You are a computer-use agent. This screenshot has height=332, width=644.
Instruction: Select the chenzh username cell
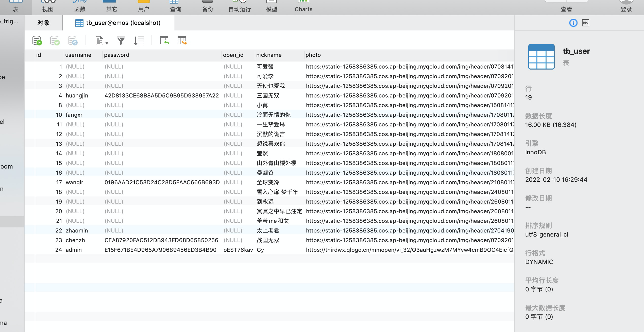[83, 240]
